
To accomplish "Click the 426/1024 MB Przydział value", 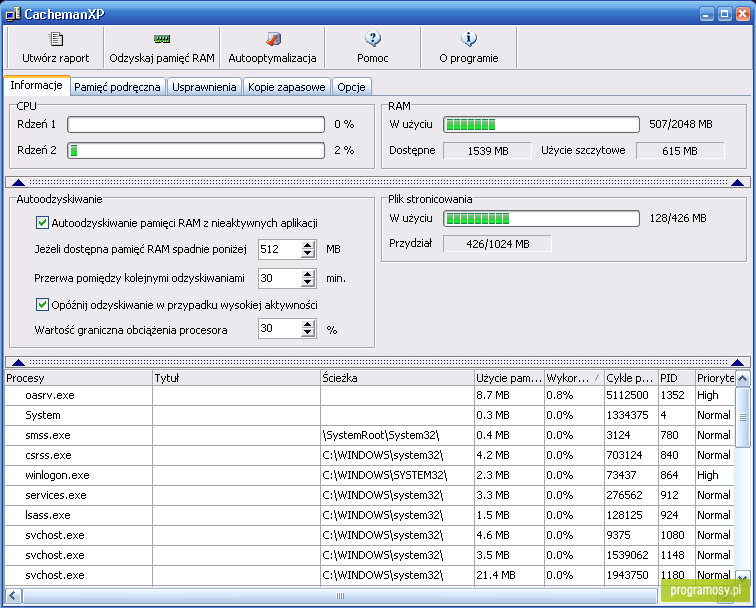I will coord(498,244).
